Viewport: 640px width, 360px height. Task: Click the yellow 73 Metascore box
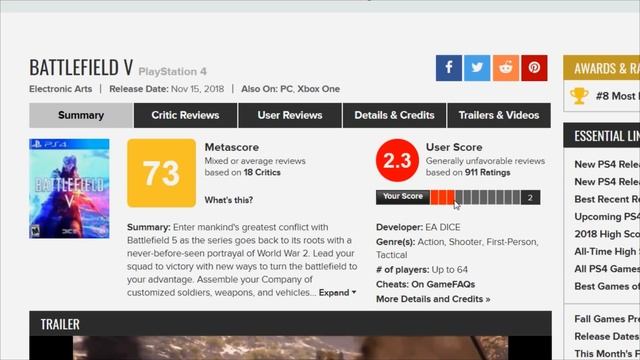pyautogui.click(x=161, y=173)
